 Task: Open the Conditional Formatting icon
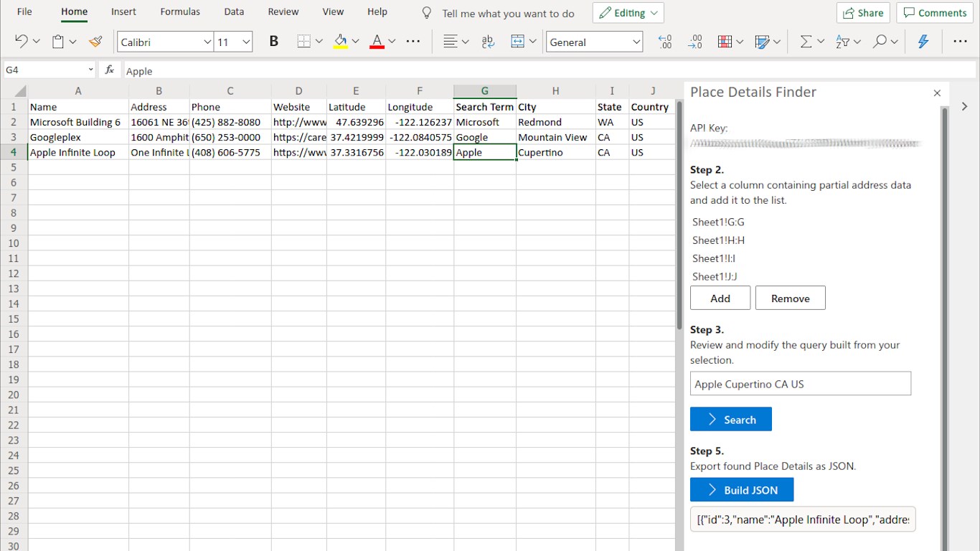click(725, 42)
